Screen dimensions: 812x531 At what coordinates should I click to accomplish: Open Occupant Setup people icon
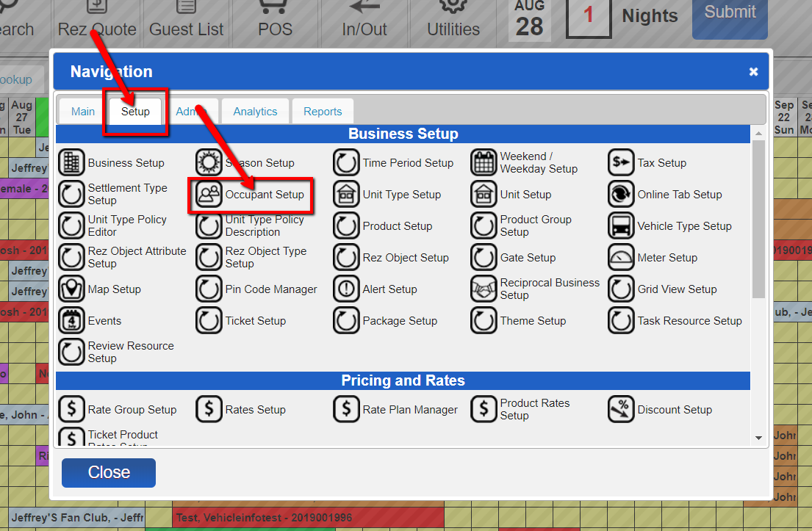pyautogui.click(x=209, y=194)
